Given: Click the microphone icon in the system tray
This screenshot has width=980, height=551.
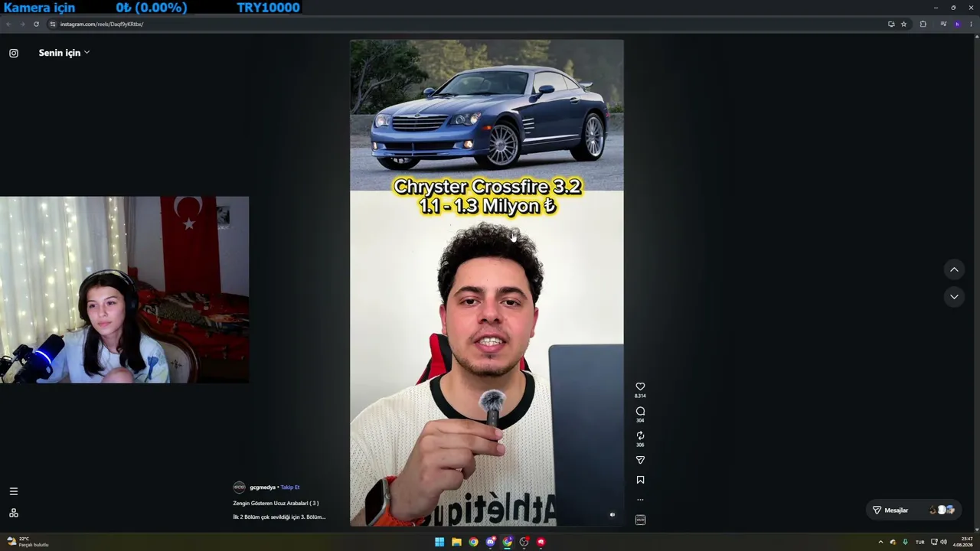Looking at the screenshot, I should point(905,542).
